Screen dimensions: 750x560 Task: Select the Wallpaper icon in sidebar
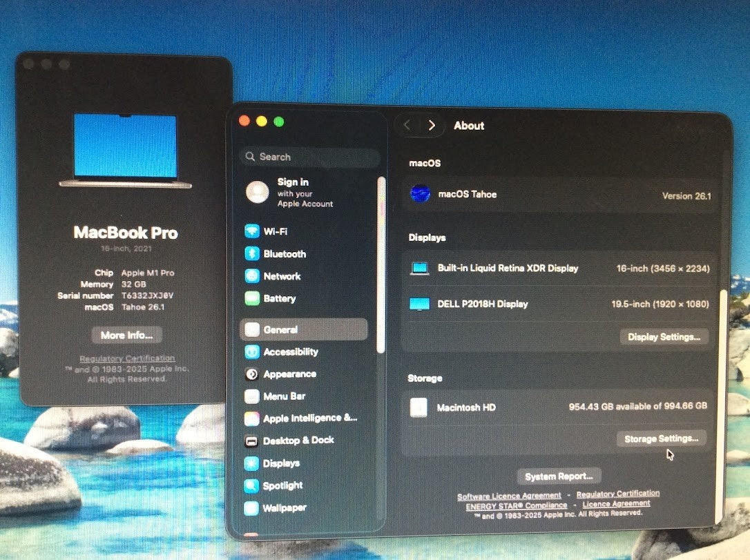pos(251,508)
